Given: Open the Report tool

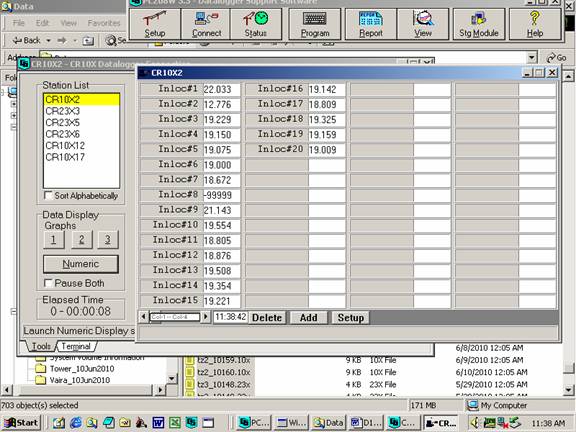Looking at the screenshot, I should 371,24.
